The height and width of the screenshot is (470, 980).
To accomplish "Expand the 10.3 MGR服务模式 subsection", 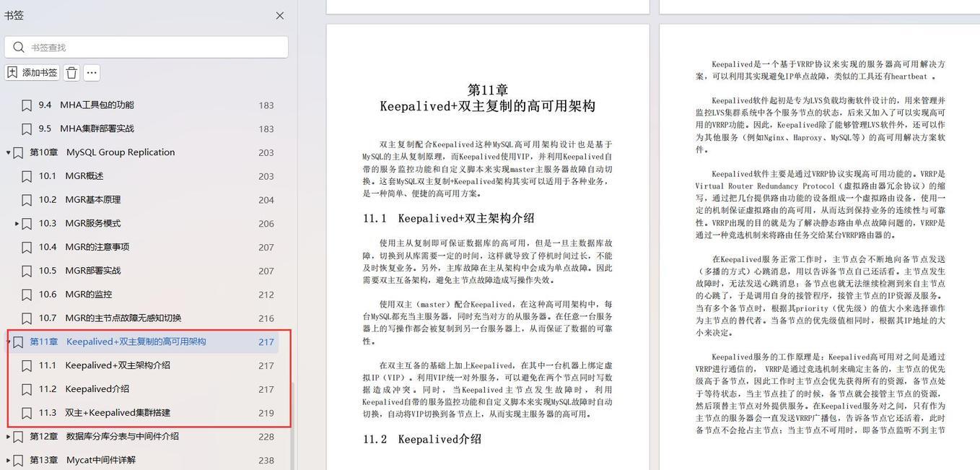I will point(17,224).
